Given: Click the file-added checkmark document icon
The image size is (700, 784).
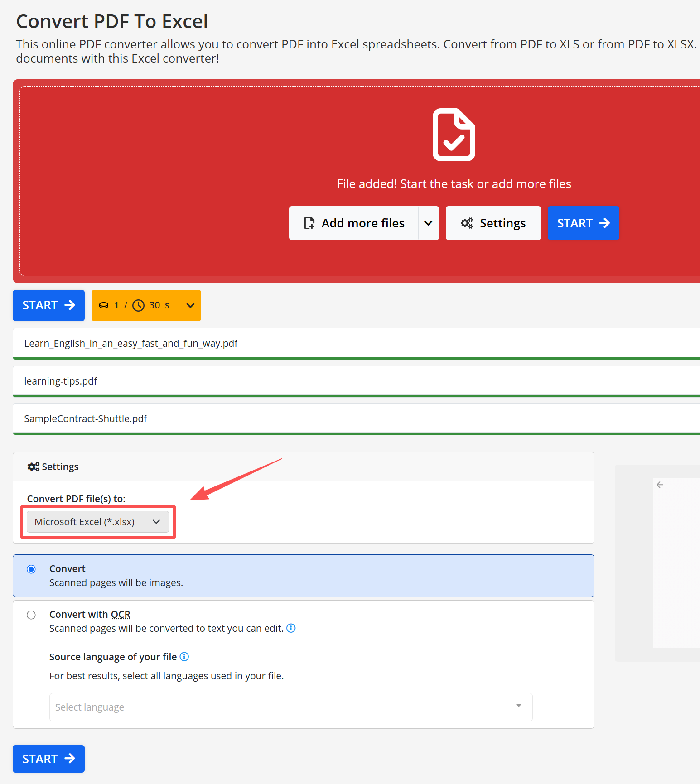Looking at the screenshot, I should click(454, 135).
